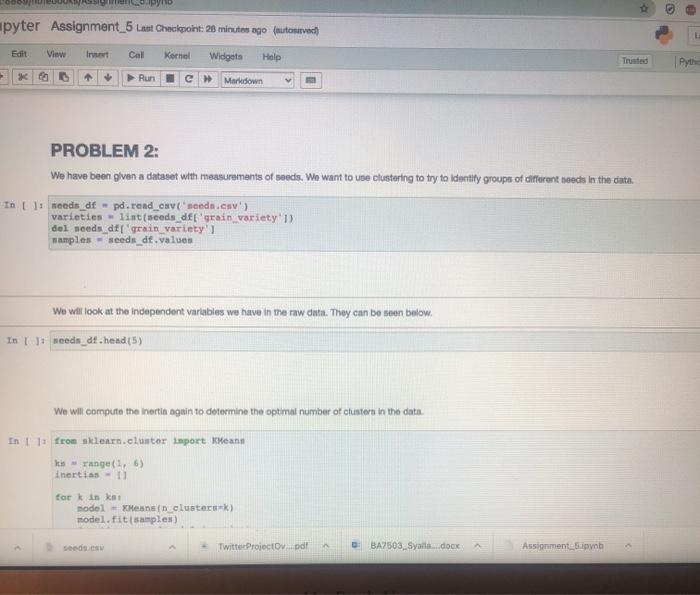Click into the seeds_df read_csv code cell

[374, 223]
